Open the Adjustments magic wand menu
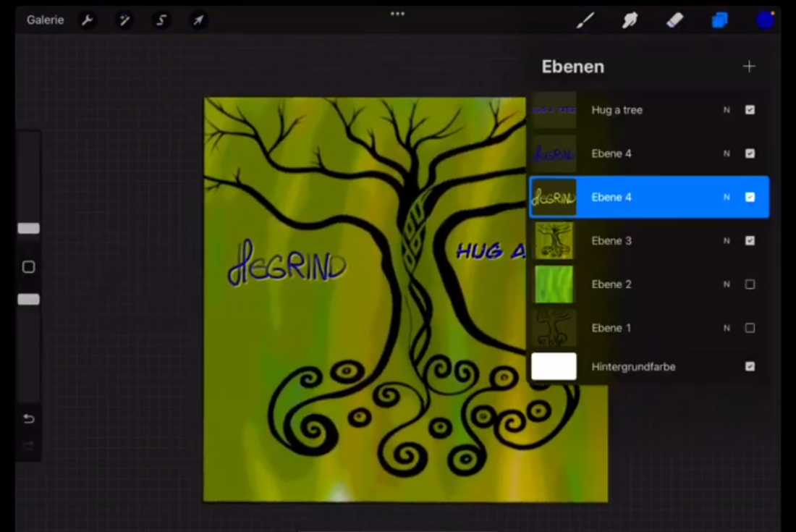Screen dimensions: 796x532 (x=124, y=20)
